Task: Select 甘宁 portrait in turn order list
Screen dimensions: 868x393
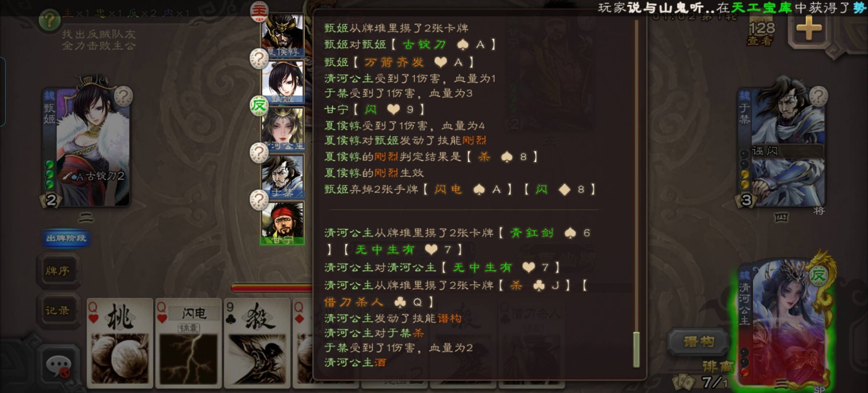Action: coord(283,223)
